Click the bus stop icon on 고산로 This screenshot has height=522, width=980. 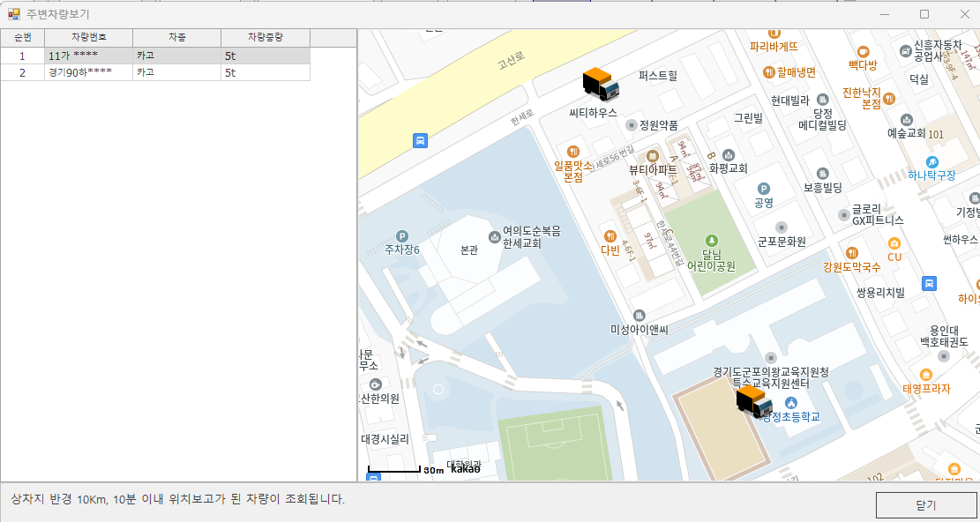tap(421, 140)
